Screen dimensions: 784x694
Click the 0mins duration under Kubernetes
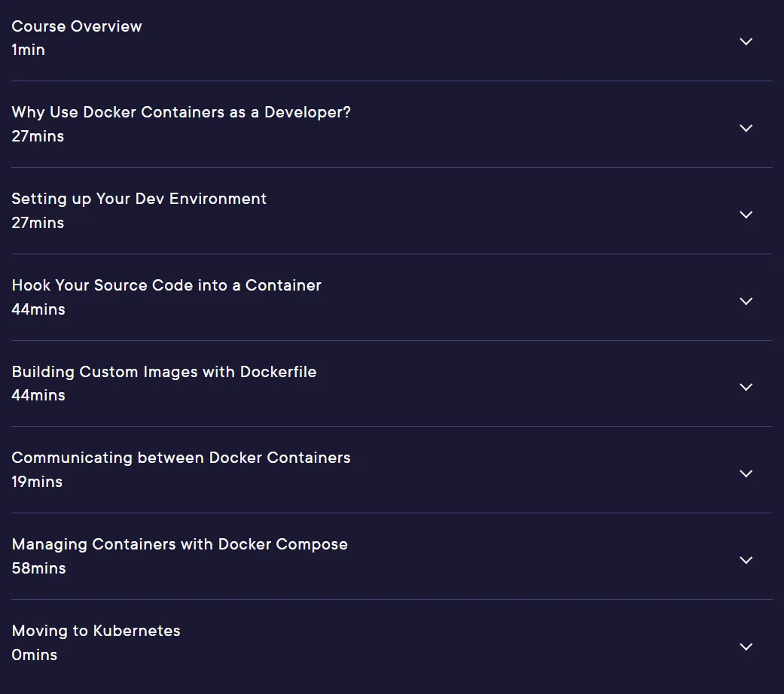tap(35, 655)
